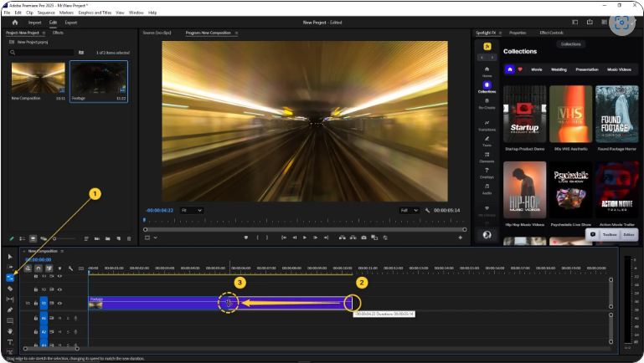Open Overlays in Spotlight FX sidebar
Image resolution: width=644 pixels, height=363 pixels.
tap(487, 172)
